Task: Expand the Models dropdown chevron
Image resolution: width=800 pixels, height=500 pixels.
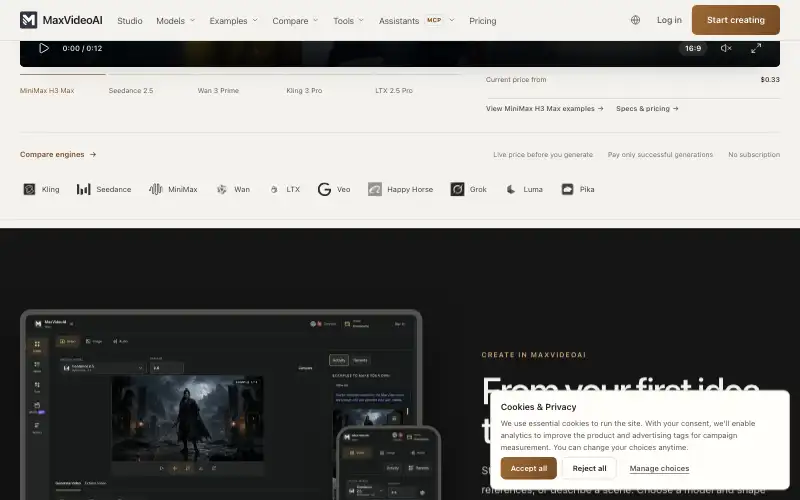Action: 192,20
